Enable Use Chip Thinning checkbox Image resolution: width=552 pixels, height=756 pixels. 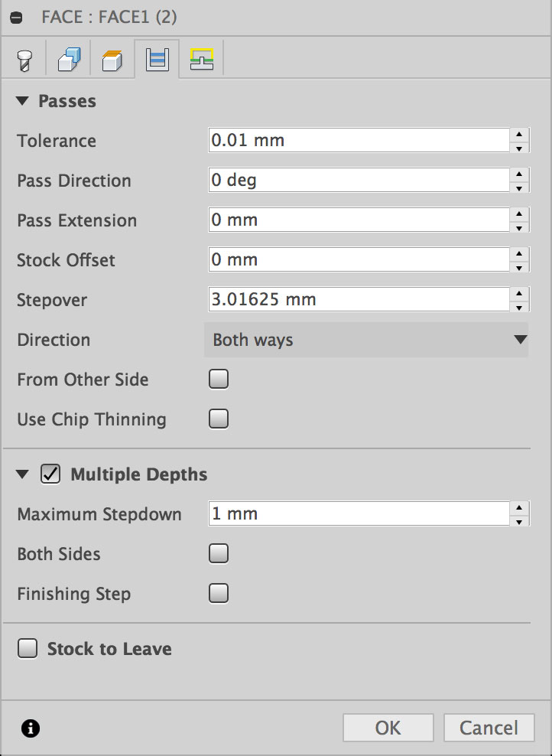(219, 419)
